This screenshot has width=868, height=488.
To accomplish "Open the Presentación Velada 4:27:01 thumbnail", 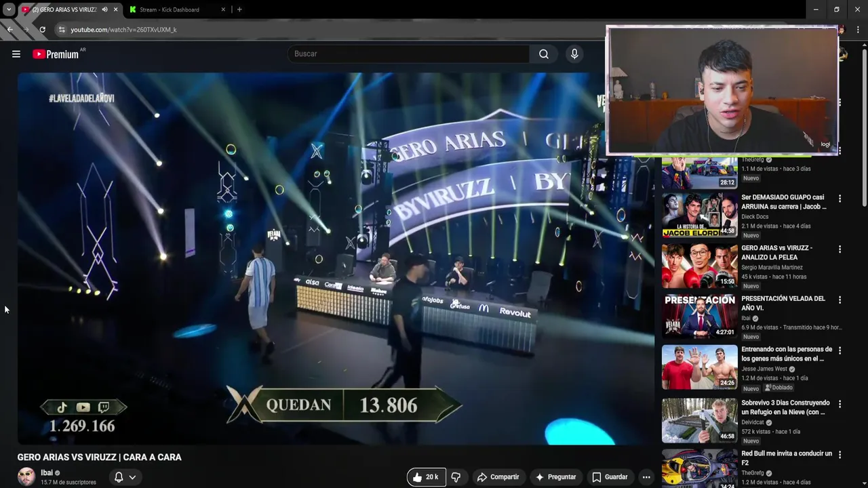I will point(699,316).
